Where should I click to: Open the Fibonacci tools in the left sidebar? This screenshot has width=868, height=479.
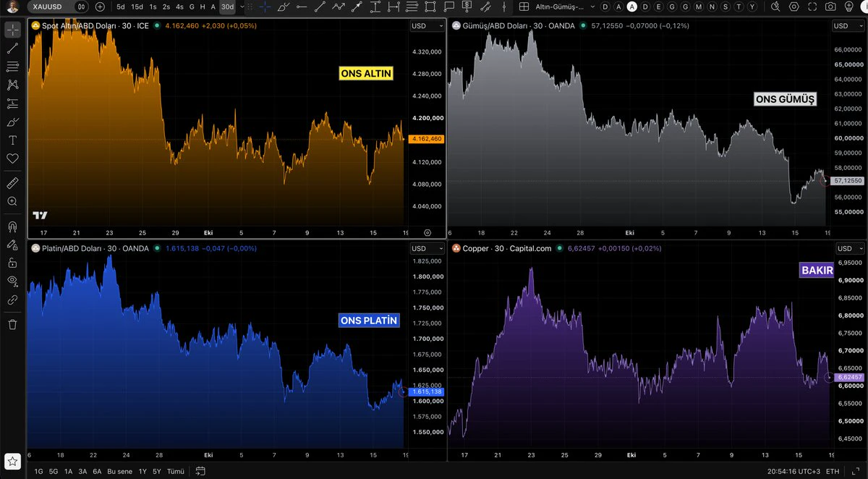click(12, 67)
